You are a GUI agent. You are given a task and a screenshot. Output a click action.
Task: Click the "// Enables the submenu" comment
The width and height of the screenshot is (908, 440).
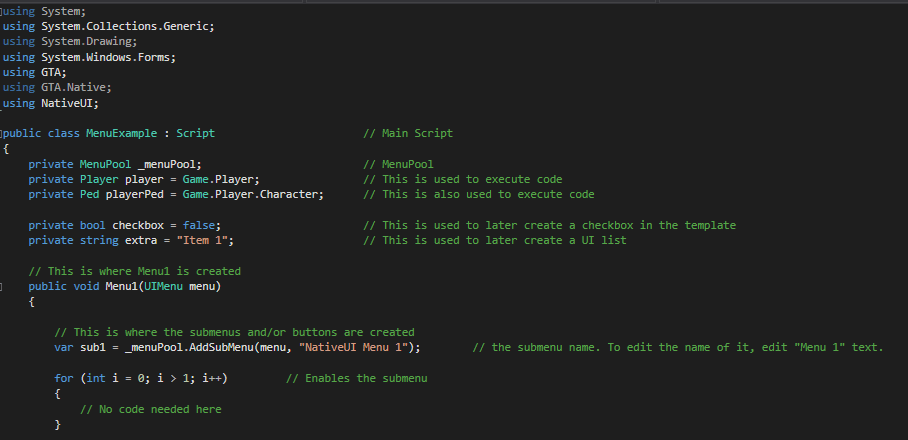[356, 378]
